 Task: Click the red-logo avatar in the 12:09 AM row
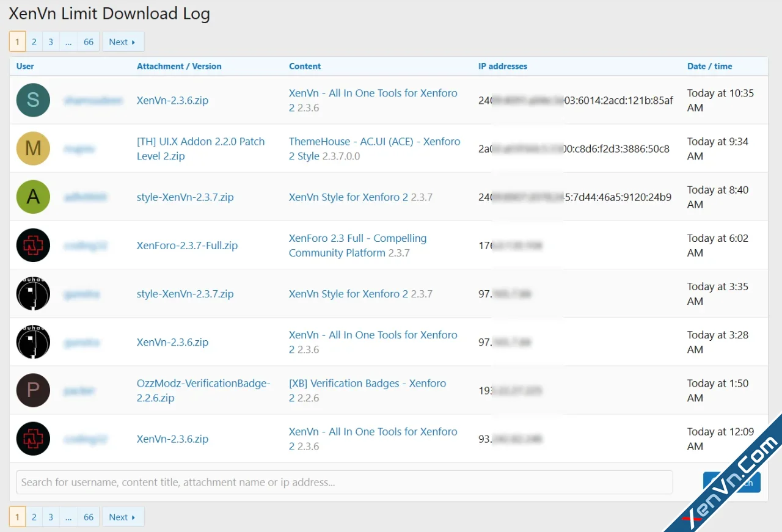[x=33, y=439]
